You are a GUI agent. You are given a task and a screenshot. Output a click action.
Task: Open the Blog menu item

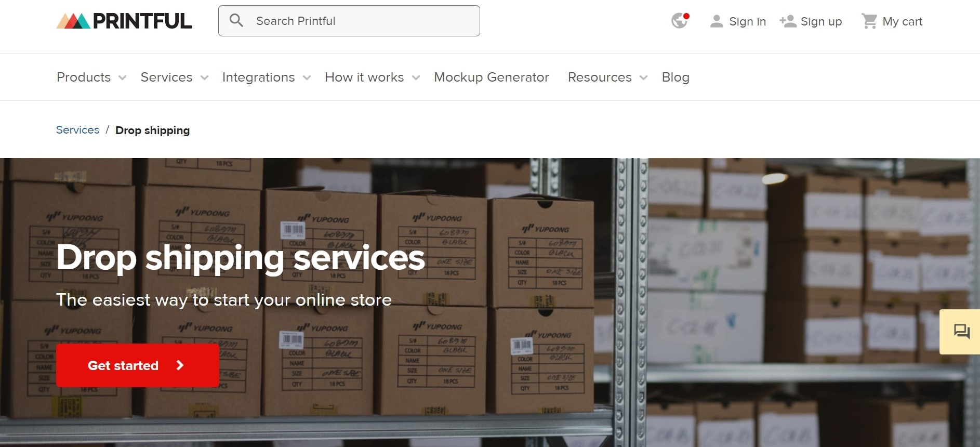click(676, 77)
